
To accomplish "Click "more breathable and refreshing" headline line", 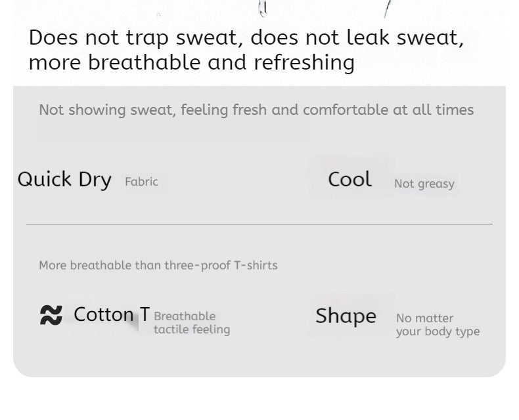I will [x=191, y=63].
